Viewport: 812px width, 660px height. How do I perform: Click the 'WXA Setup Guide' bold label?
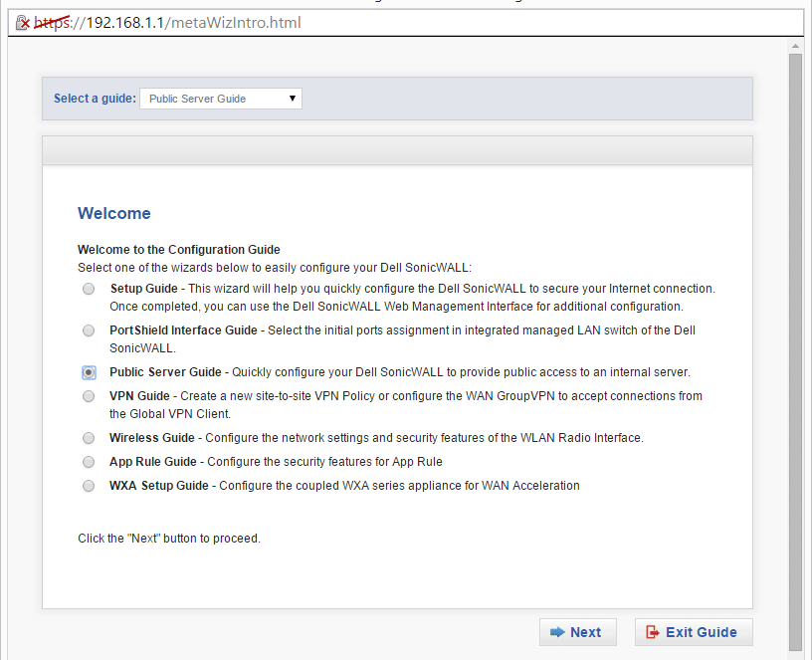click(159, 486)
